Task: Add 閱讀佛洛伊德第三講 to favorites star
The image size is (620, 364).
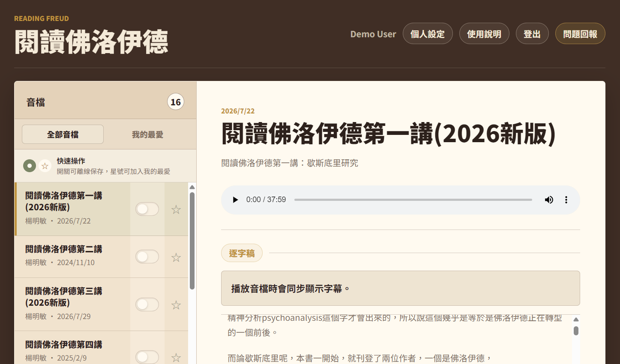Action: [176, 305]
